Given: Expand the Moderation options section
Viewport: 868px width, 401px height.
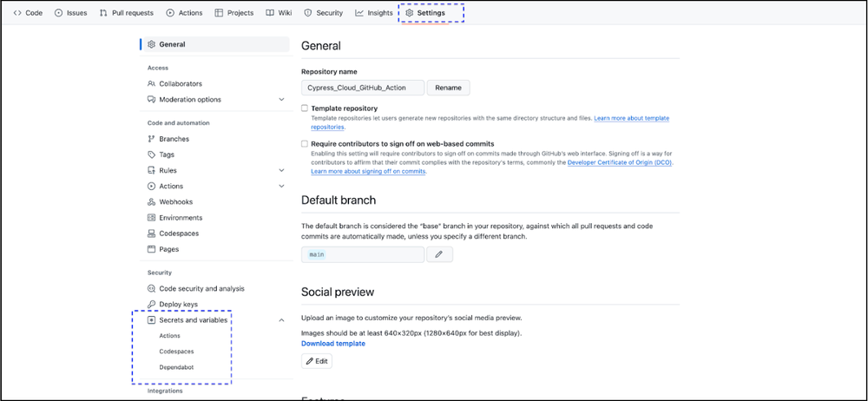Looking at the screenshot, I should click(281, 100).
